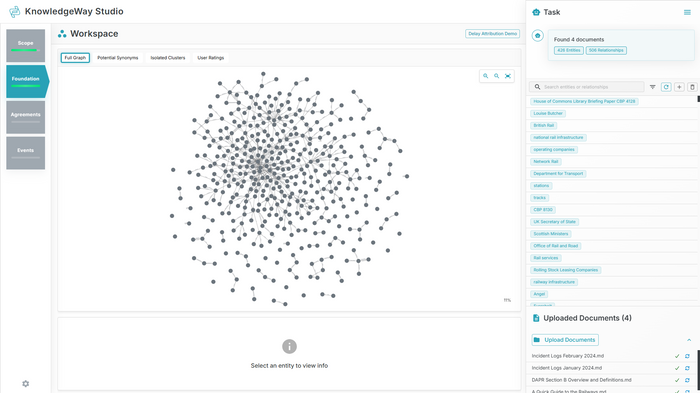Reprocess Incident Logs February 2024.md

(688, 356)
